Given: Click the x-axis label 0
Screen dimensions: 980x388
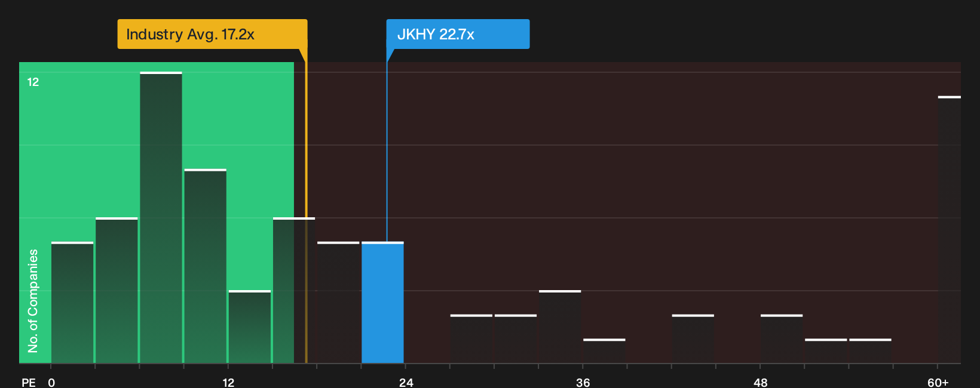Looking at the screenshot, I should click(51, 382).
